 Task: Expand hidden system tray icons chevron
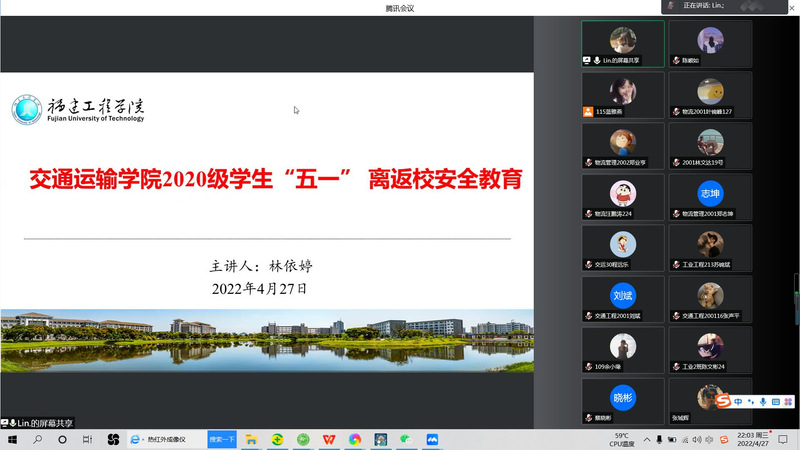646,439
